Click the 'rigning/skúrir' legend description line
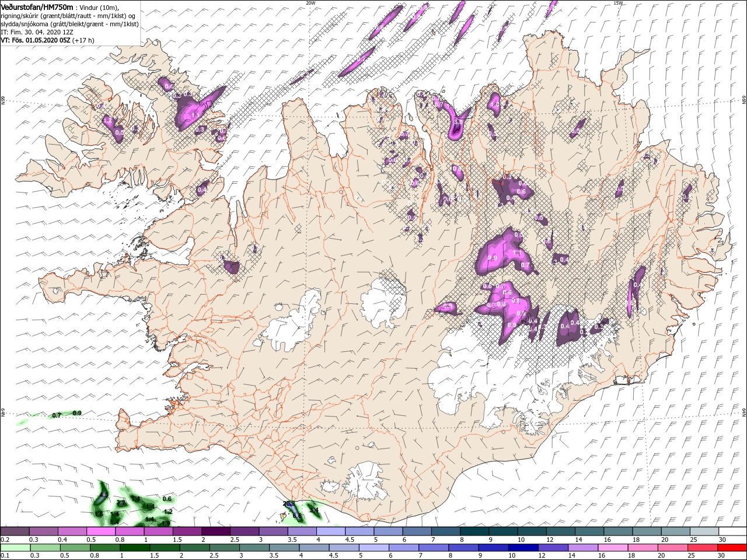Viewport: 747px width, 560px height. (68, 15)
